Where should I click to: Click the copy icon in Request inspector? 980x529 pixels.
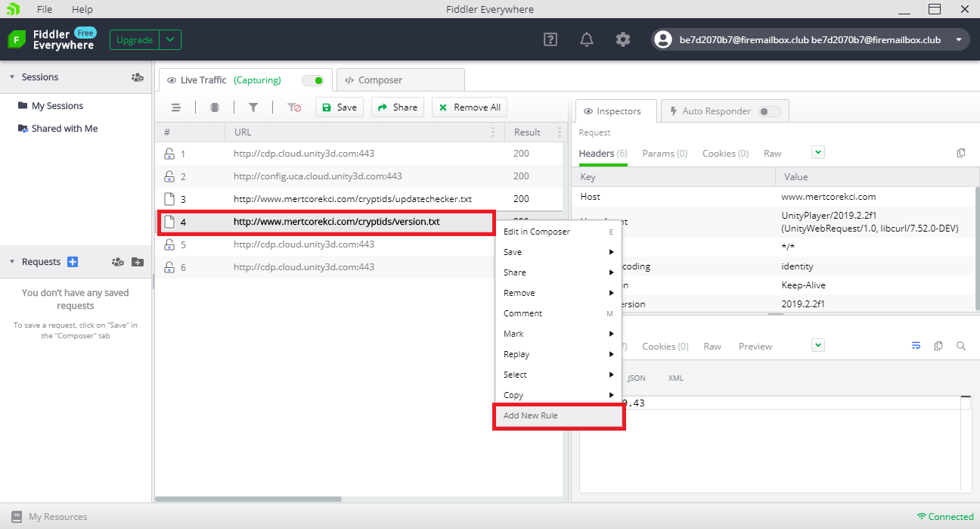[x=961, y=153]
